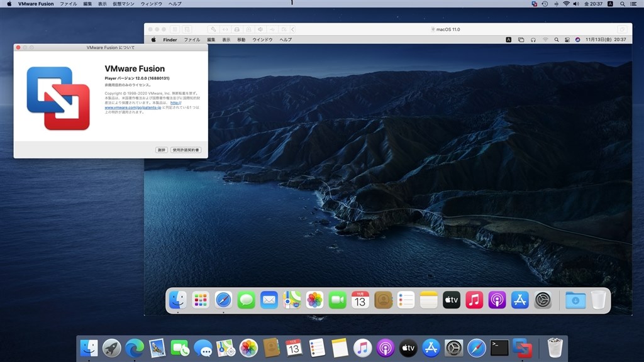Open Maps in the guest macOS dock
Image resolution: width=644 pixels, height=362 pixels.
tap(292, 300)
